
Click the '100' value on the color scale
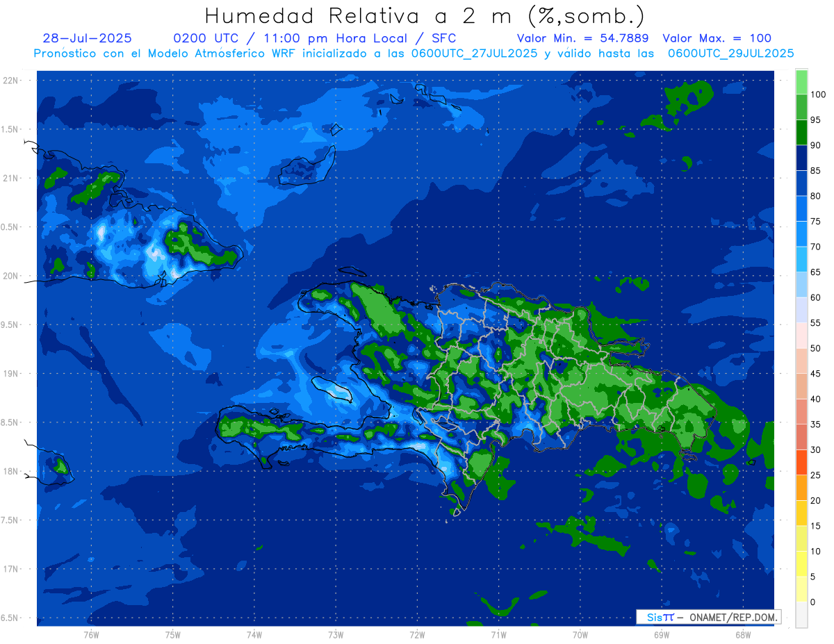(817, 94)
